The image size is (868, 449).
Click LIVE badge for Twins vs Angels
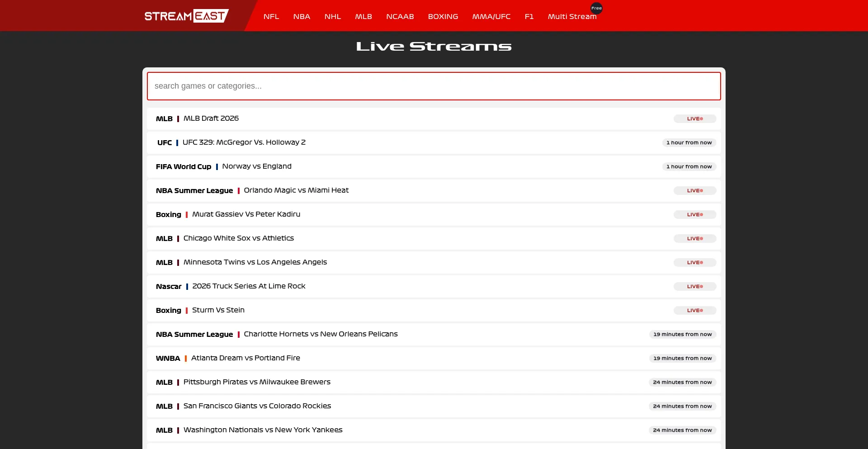pyautogui.click(x=695, y=262)
